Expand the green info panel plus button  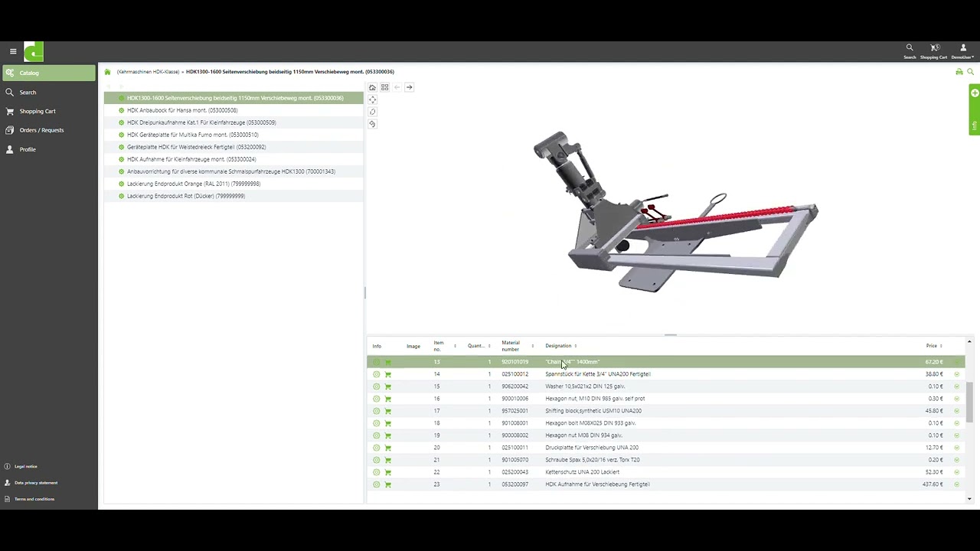[975, 93]
